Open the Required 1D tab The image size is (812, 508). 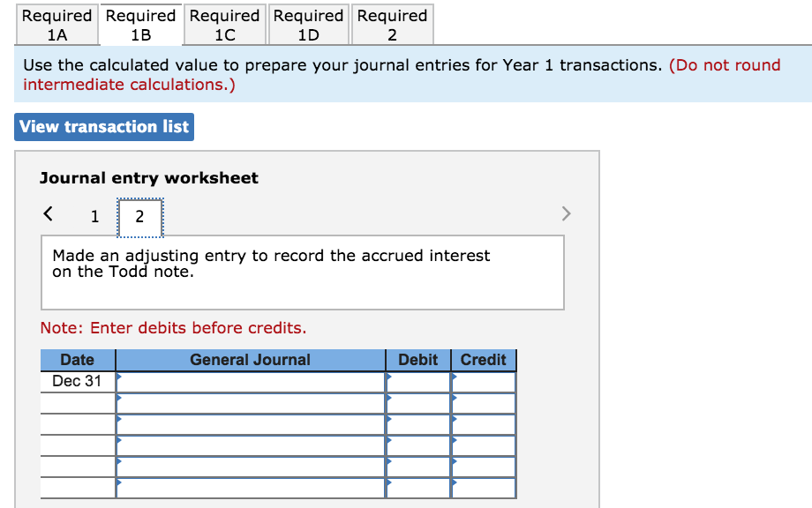point(308,24)
